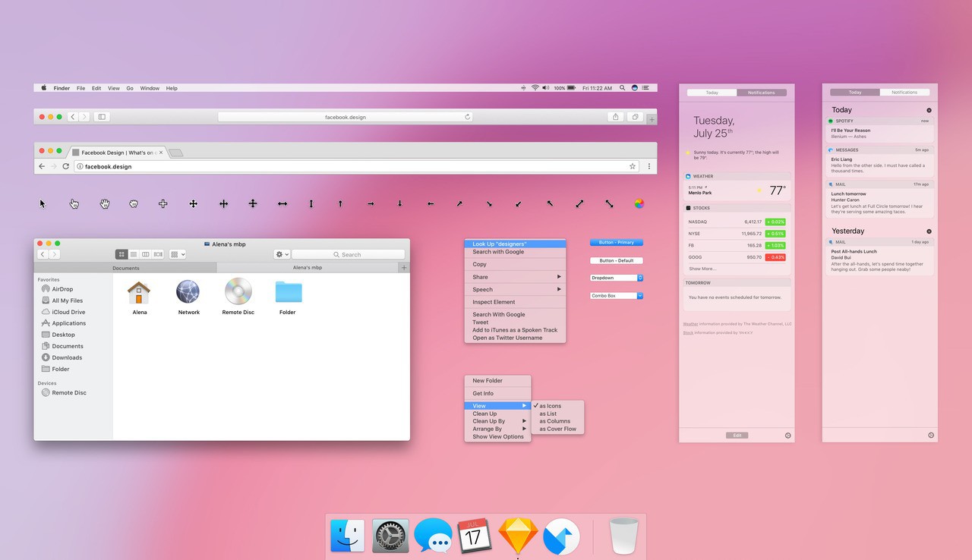Switch to Notifications tab in right panel
972x560 pixels.
tap(904, 92)
